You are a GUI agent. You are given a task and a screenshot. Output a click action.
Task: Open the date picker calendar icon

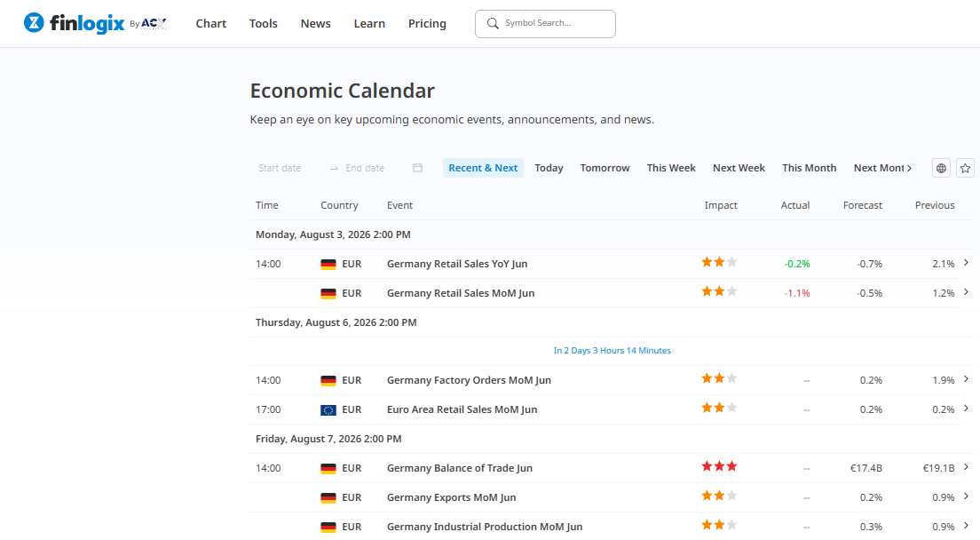tap(417, 168)
